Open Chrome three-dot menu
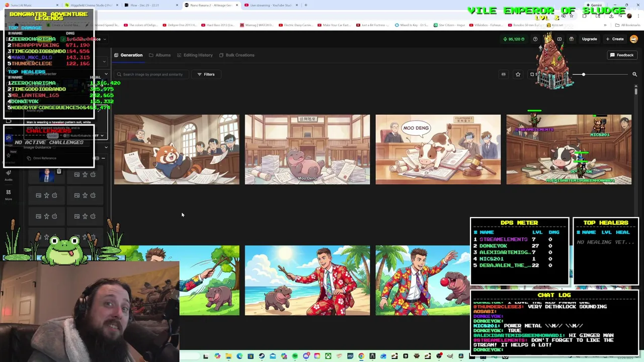Image resolution: width=644 pixels, height=362 pixels. (638, 16)
